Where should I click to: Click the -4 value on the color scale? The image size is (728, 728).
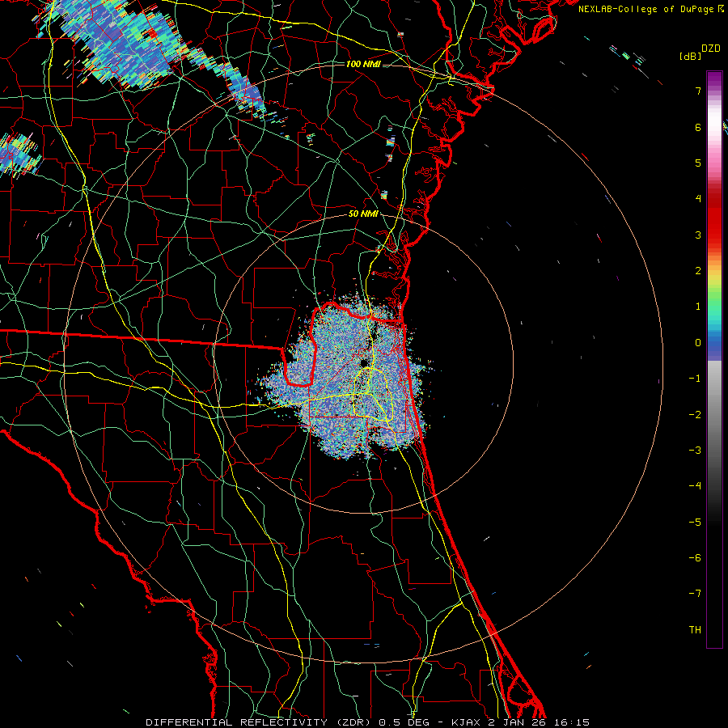695,486
